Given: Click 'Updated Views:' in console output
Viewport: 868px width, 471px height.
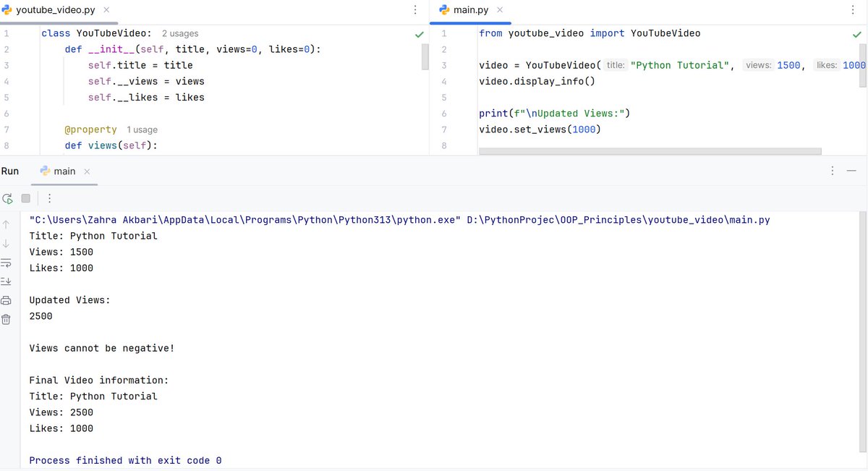Looking at the screenshot, I should [69, 300].
